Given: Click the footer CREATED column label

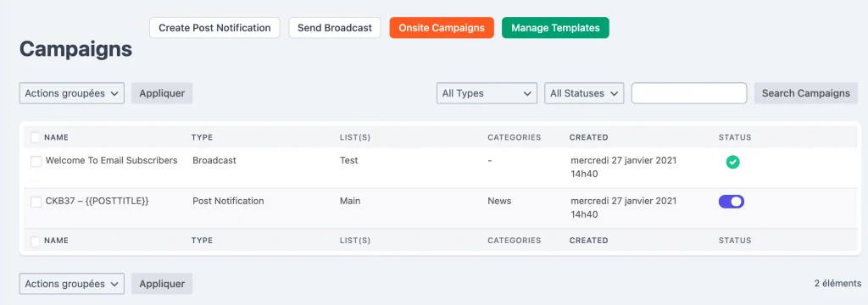Looking at the screenshot, I should coord(588,241).
